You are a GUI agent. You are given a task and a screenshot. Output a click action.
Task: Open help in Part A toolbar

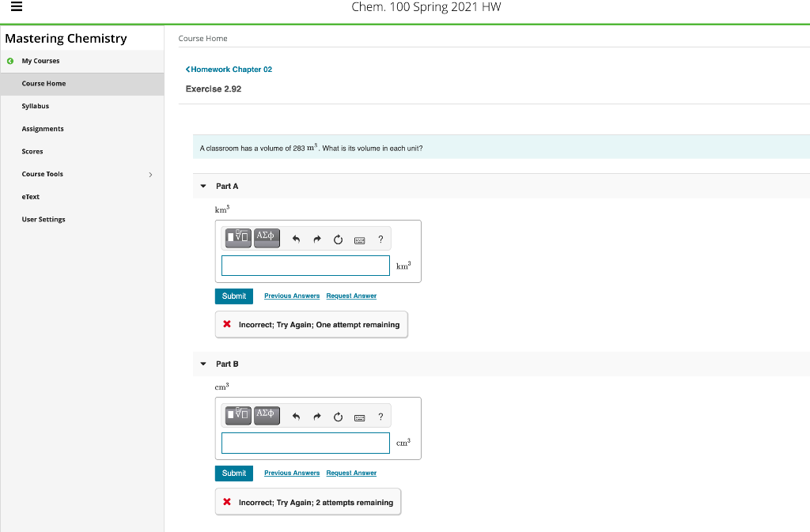(380, 240)
